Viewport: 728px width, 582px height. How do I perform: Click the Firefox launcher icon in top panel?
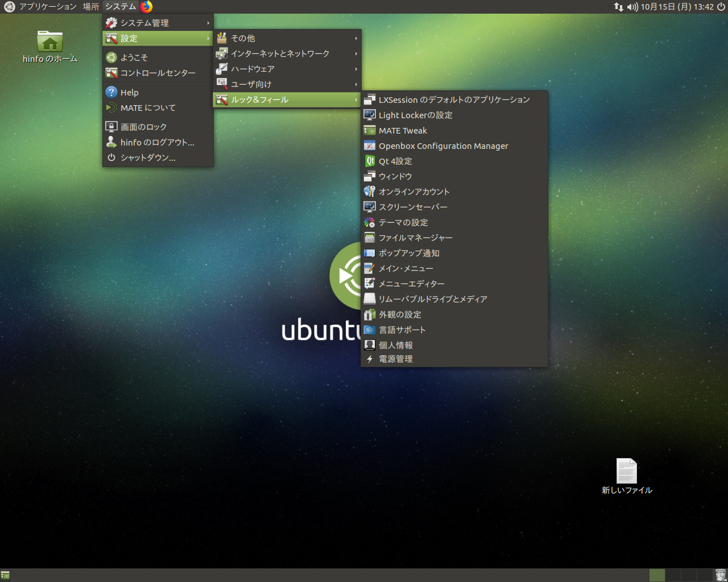(x=147, y=7)
